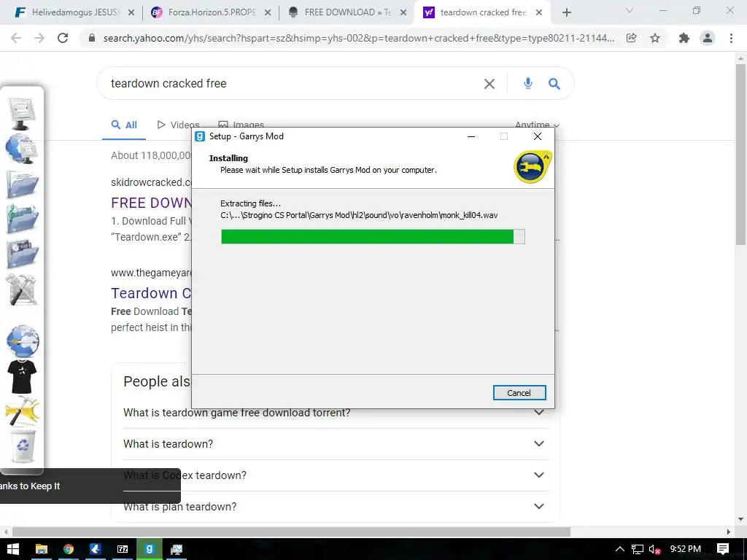Submit search with the magnifier icon
Image resolution: width=747 pixels, height=560 pixels.
click(x=554, y=84)
